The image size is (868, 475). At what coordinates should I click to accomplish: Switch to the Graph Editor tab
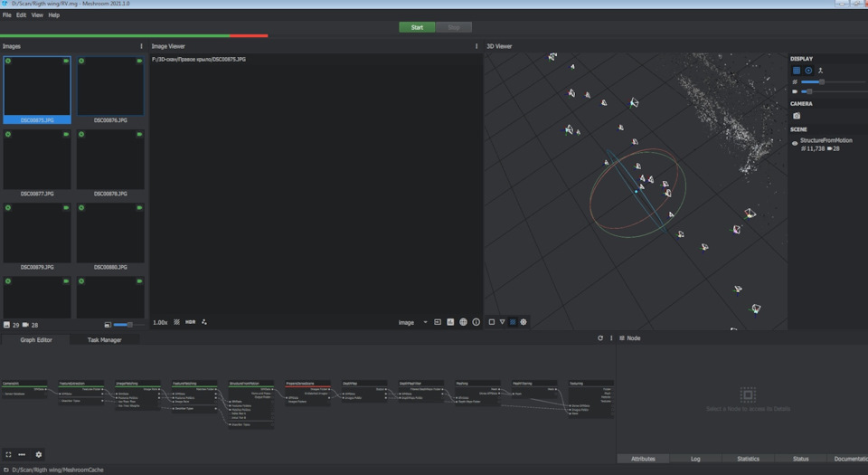[x=36, y=340]
